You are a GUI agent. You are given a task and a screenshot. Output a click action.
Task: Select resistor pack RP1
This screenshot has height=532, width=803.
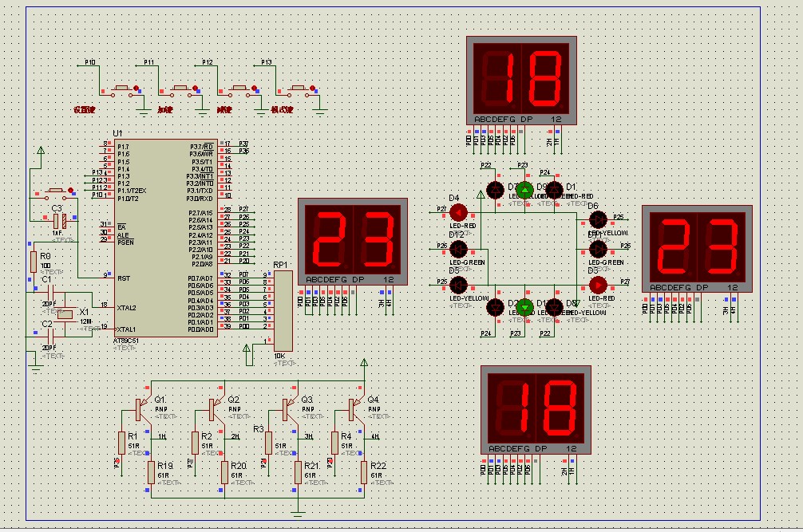(283, 311)
